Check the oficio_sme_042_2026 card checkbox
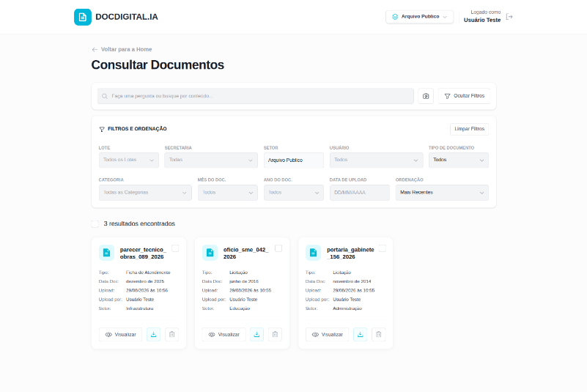Viewport: 587px width, 392px height. [278, 248]
